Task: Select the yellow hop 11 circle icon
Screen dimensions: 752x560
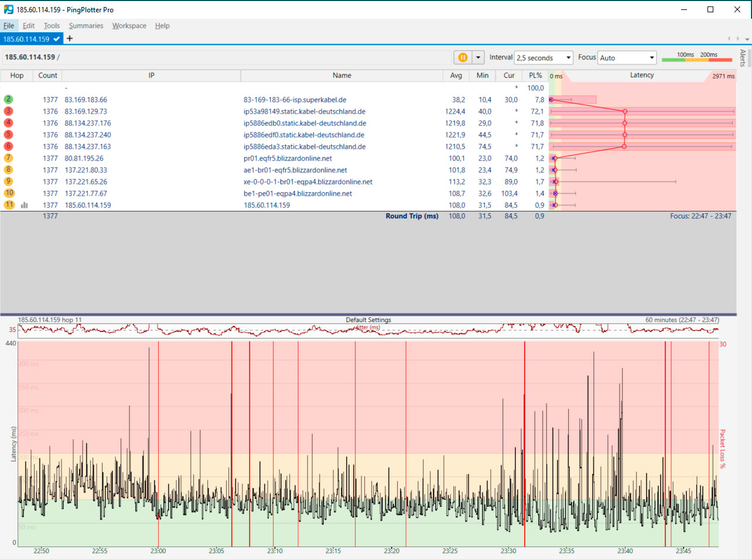Action: pyautogui.click(x=9, y=205)
